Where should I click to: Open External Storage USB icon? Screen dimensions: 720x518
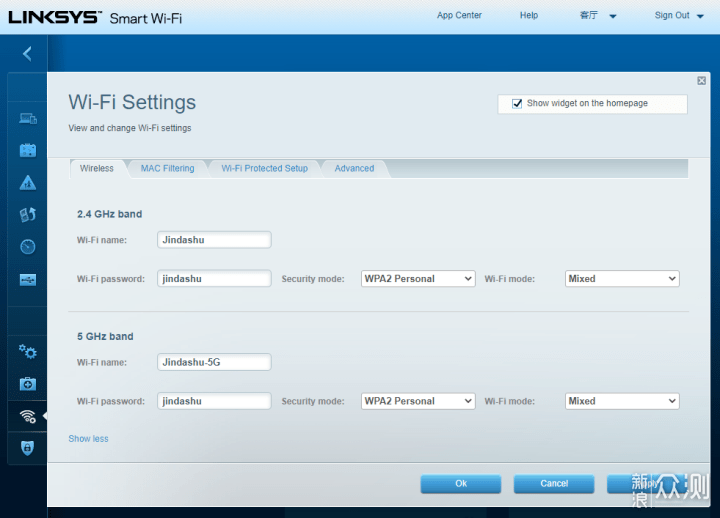pyautogui.click(x=28, y=279)
